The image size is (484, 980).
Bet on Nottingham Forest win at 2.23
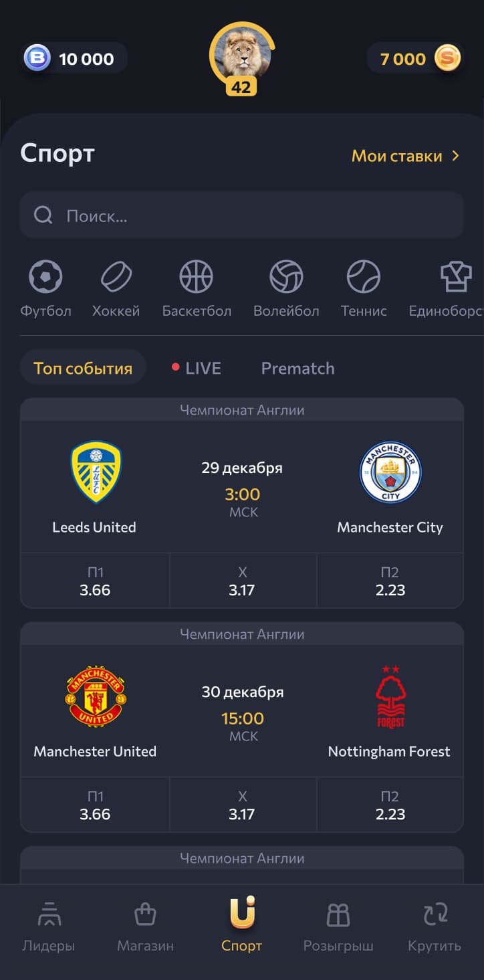(390, 805)
